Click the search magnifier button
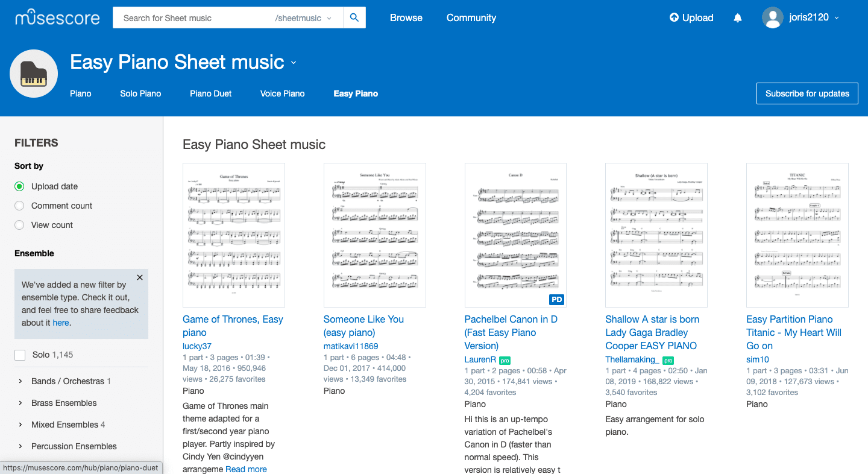 point(354,18)
